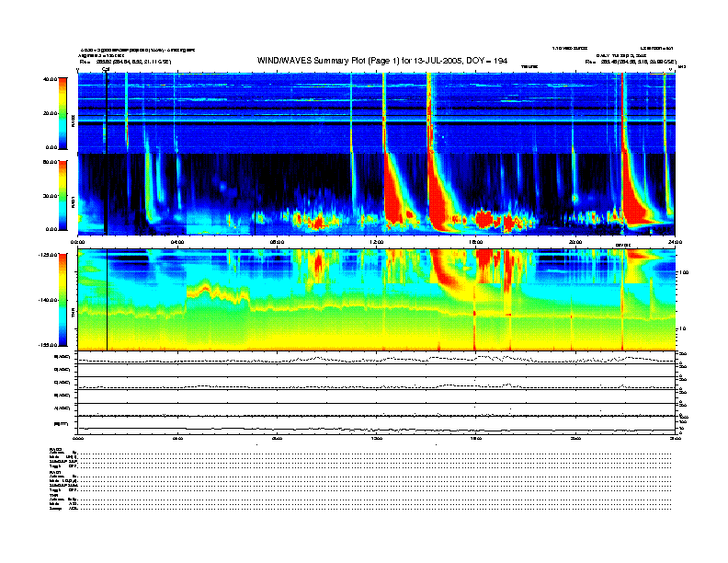Click the WIND/WAVES Summary Plot title
The image size is (728, 563).
[x=382, y=61]
